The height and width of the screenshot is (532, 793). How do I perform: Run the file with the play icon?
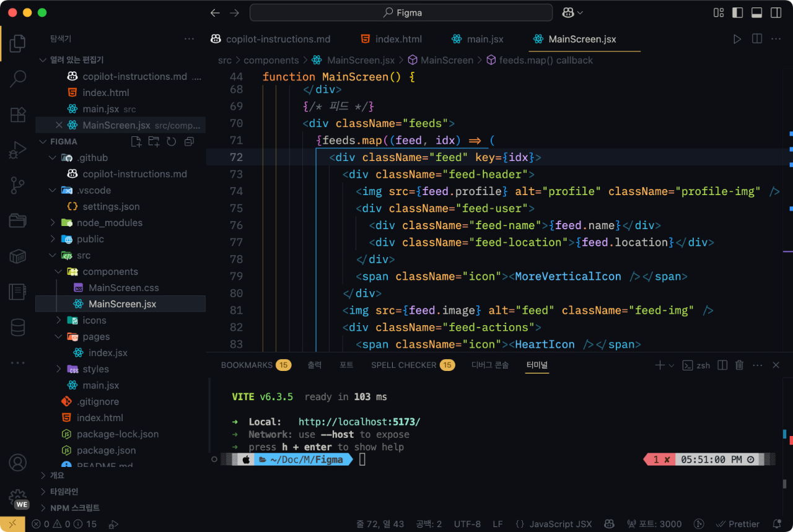click(737, 39)
